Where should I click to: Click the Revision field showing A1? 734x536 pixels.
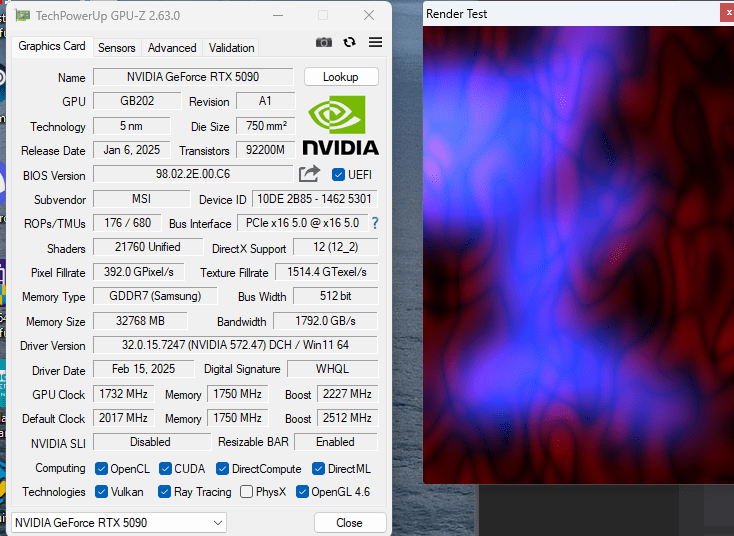click(265, 101)
